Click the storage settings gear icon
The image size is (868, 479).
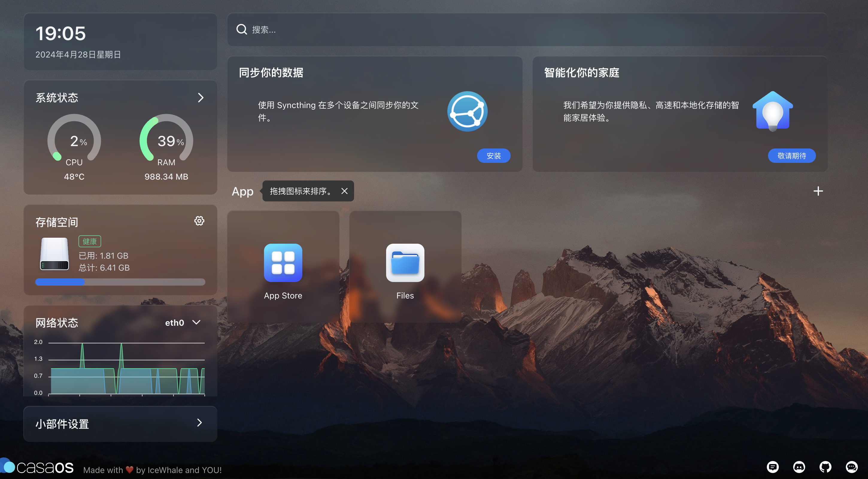point(199,221)
